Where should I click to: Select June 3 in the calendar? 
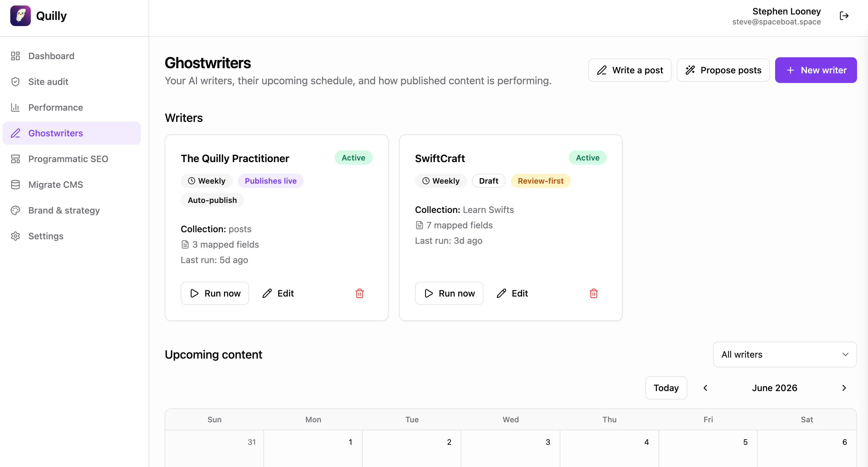pos(511,448)
